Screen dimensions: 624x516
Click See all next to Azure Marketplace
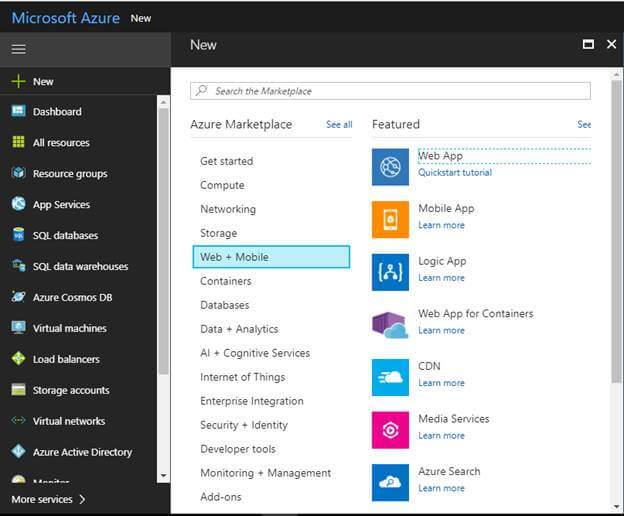(x=339, y=125)
